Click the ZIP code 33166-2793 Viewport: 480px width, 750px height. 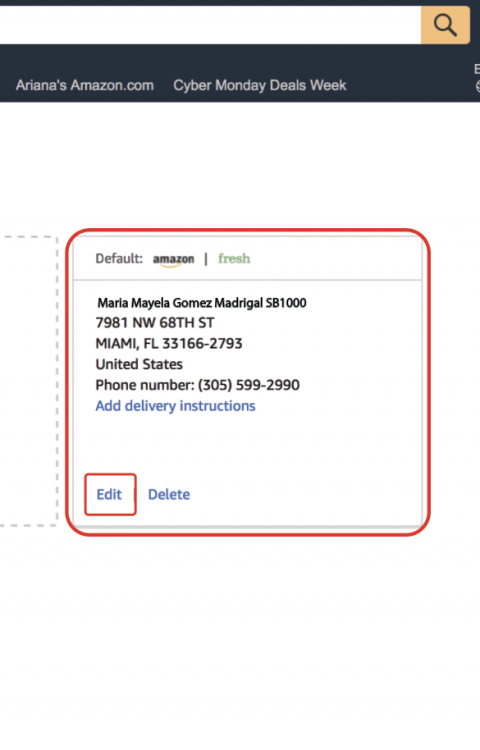(x=202, y=343)
